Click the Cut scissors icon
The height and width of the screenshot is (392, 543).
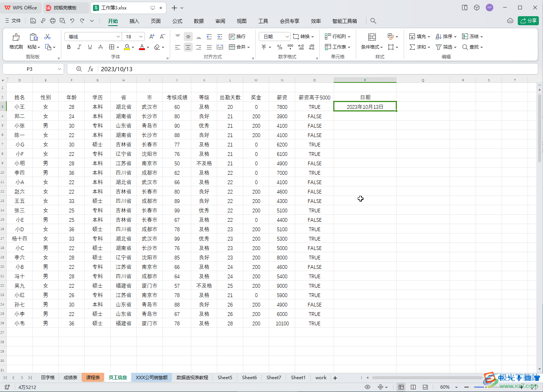click(47, 37)
